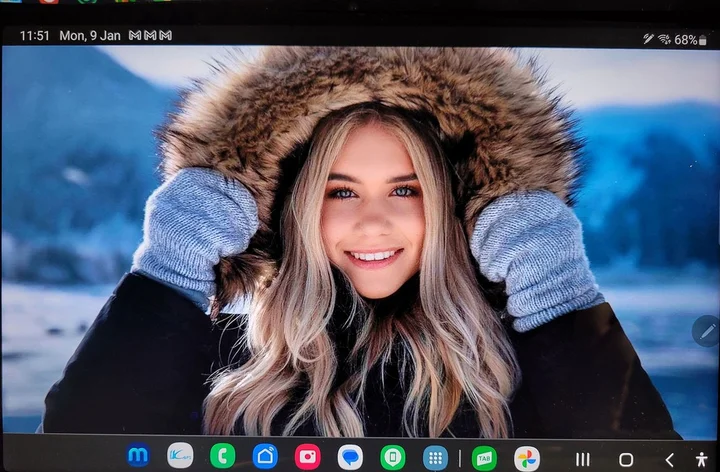Open the green TAB app icon
The height and width of the screenshot is (472, 720).
pos(484,458)
